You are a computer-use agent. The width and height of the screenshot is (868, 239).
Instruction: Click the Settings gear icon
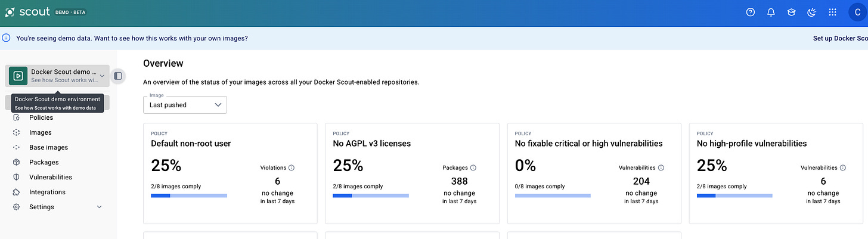click(x=17, y=207)
